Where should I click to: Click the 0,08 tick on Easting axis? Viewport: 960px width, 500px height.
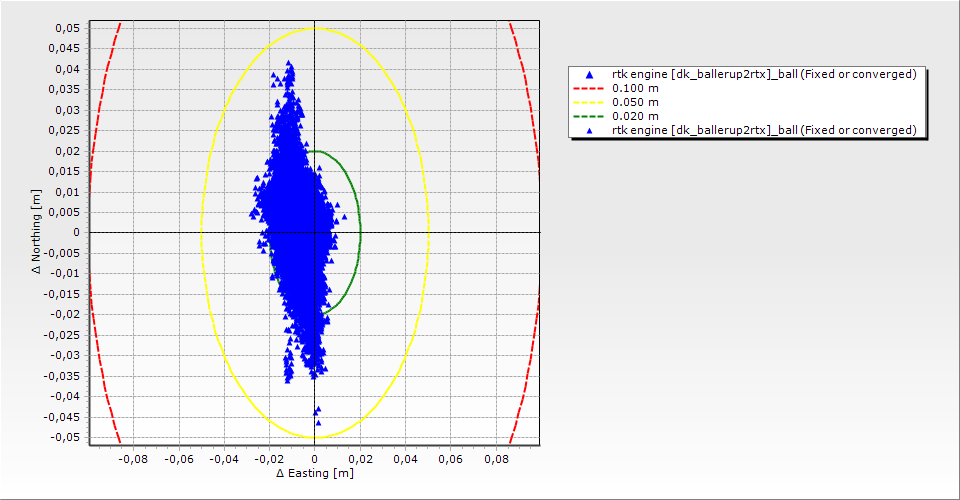[x=497, y=459]
